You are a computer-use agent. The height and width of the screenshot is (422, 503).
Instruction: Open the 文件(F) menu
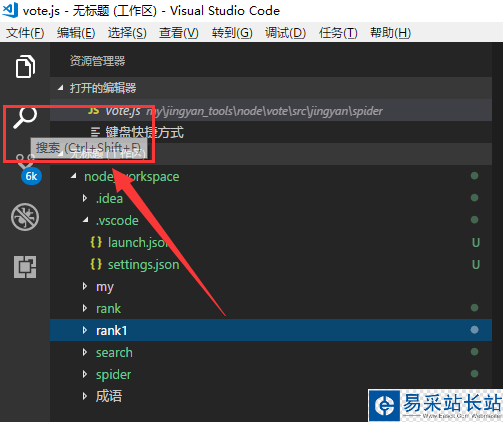click(25, 33)
